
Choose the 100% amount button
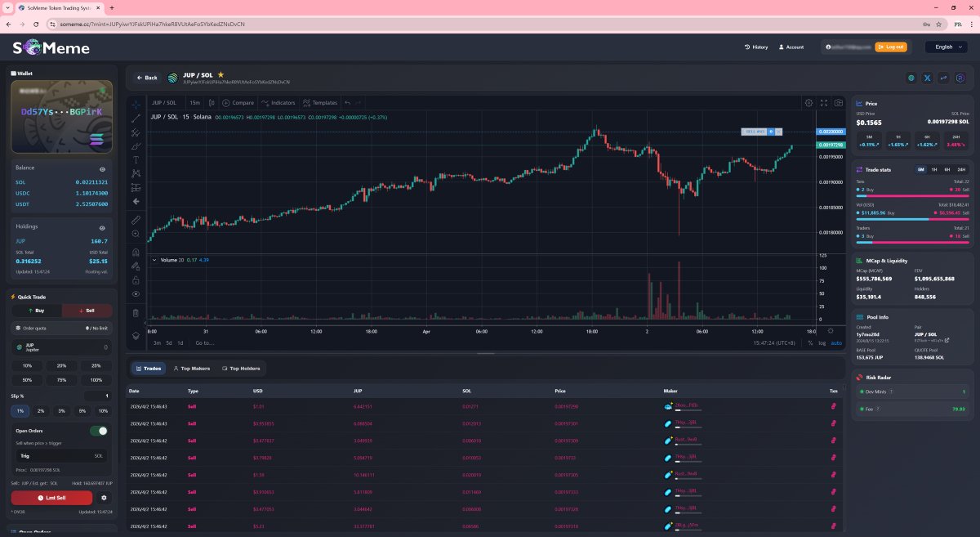(96, 380)
